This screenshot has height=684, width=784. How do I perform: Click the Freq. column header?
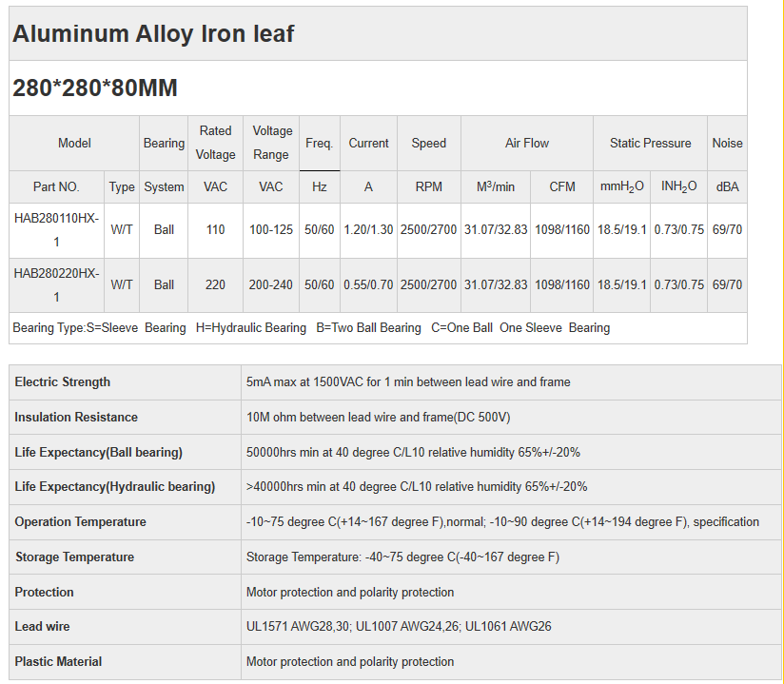pyautogui.click(x=319, y=144)
